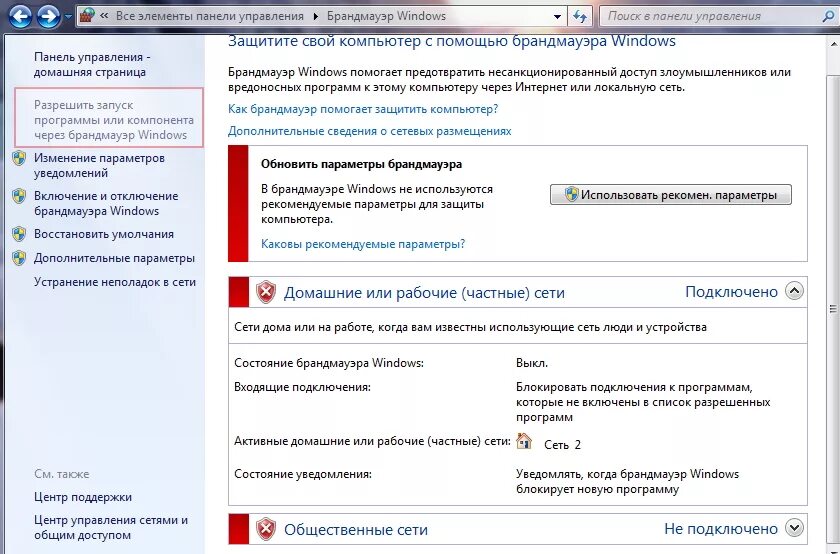Open 'Устранение неполадок в сети'
The image size is (840, 554).
115,282
